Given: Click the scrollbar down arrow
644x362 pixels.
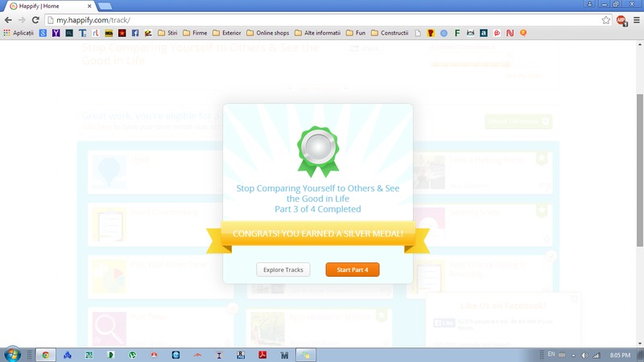Looking at the screenshot, I should (640, 343).
